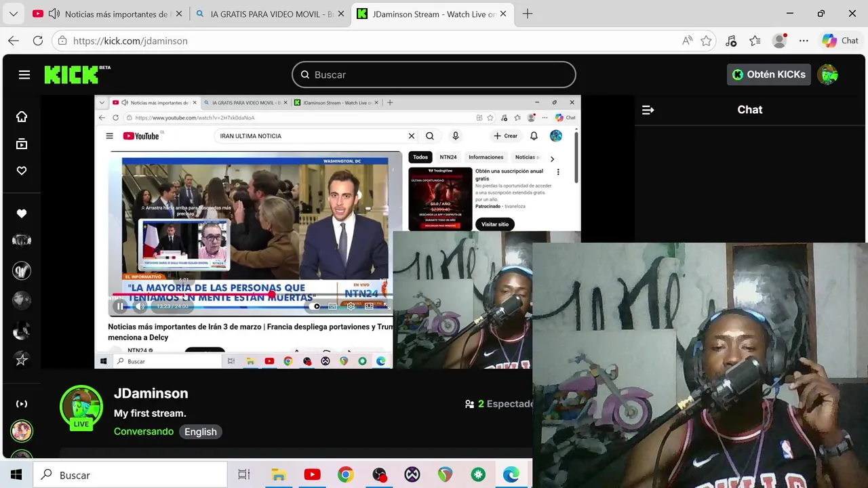The height and width of the screenshot is (488, 868).
Task: Open the Windows Start menu
Action: 16,475
